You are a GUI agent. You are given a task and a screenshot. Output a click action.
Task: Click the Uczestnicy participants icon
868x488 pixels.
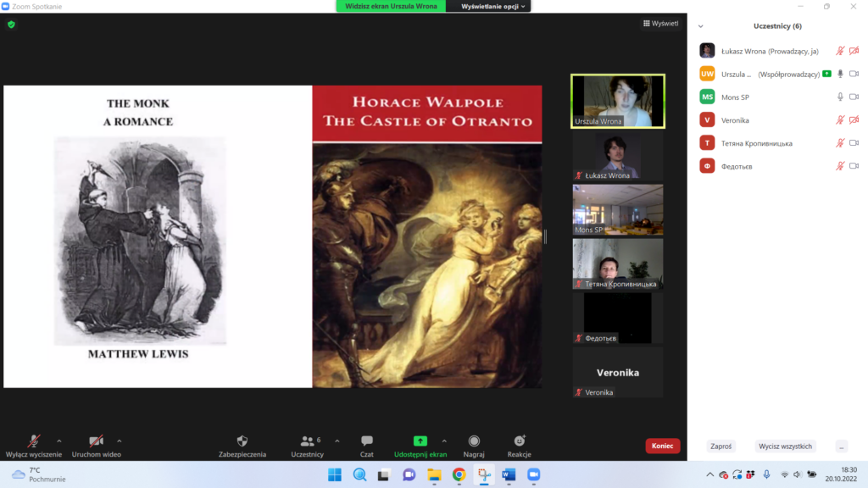pyautogui.click(x=307, y=441)
